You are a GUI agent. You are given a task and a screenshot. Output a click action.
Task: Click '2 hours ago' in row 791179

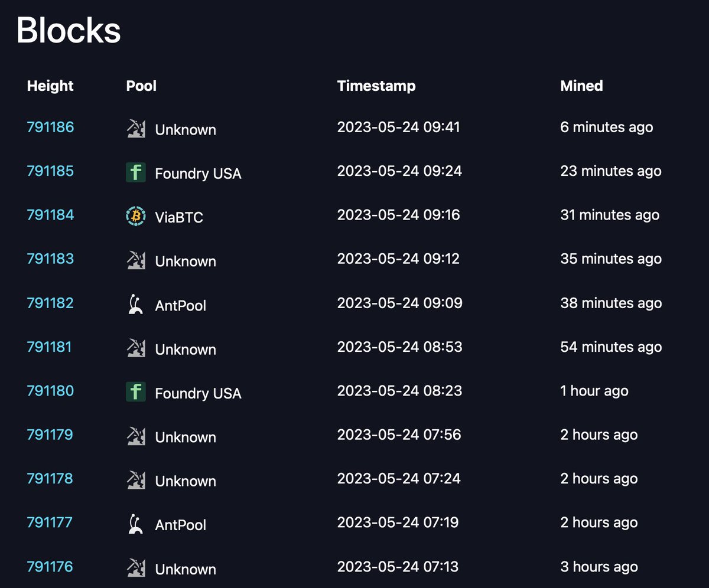click(599, 435)
